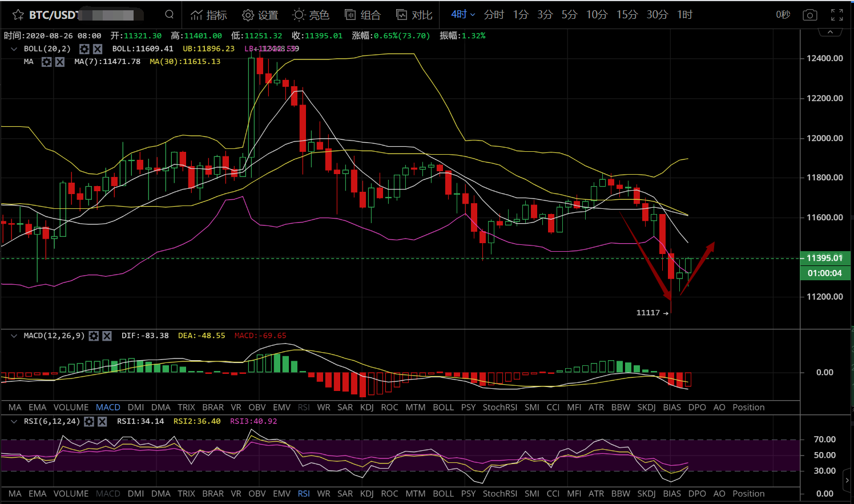Remove the BOLL indicator with its X
Viewport: 854px width, 504px height.
tap(98, 49)
